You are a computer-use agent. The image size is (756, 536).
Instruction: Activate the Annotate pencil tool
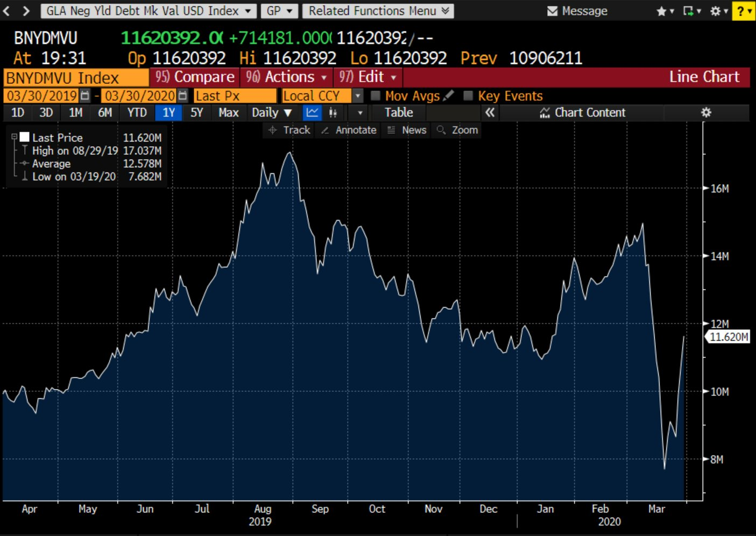click(349, 130)
